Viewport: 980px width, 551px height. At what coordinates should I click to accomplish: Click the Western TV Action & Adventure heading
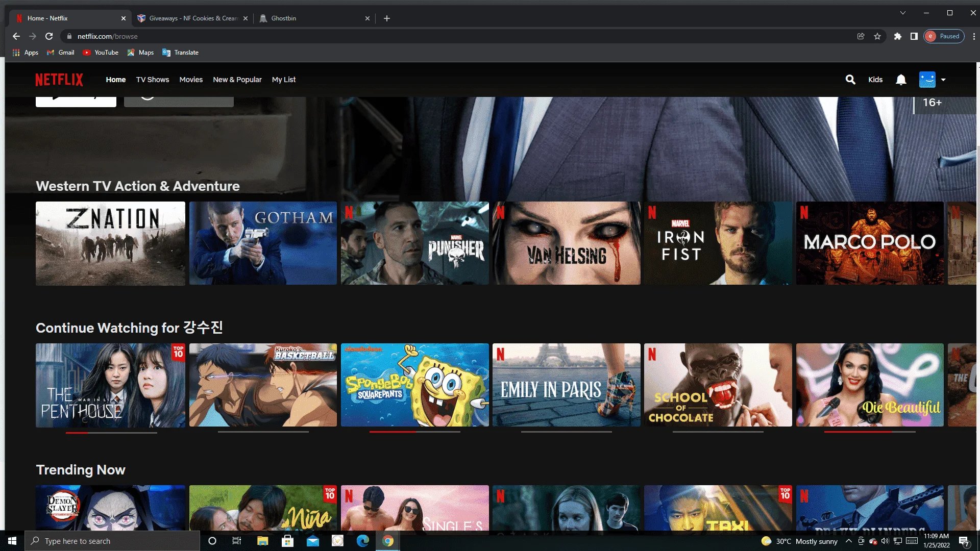(138, 186)
